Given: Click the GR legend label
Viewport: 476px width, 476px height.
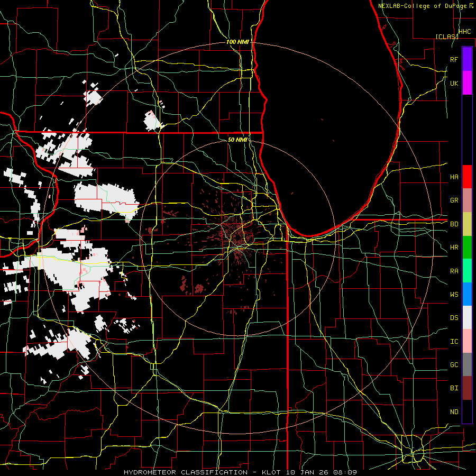Looking at the screenshot, I should 454,200.
